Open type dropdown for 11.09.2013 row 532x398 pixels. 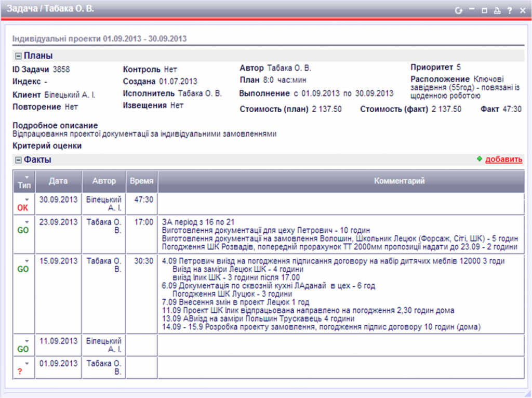coord(27,341)
